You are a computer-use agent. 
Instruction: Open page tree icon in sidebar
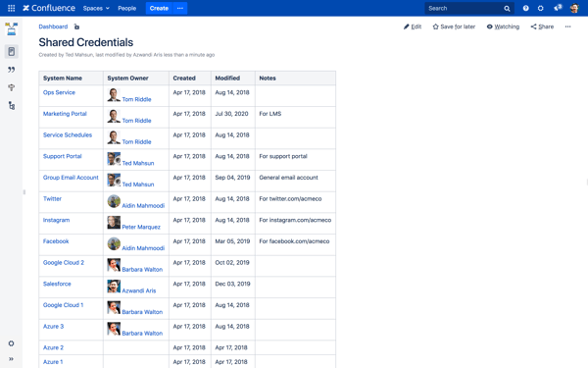coord(11,106)
